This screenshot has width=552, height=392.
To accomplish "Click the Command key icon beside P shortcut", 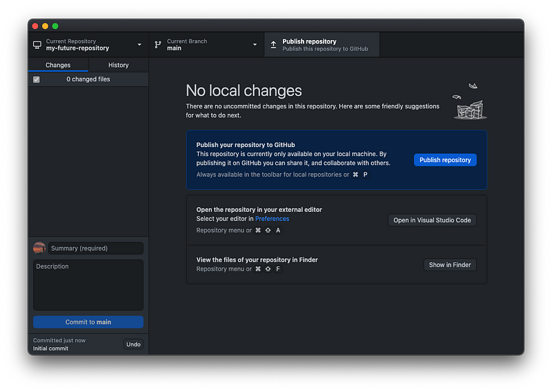I will coord(355,175).
